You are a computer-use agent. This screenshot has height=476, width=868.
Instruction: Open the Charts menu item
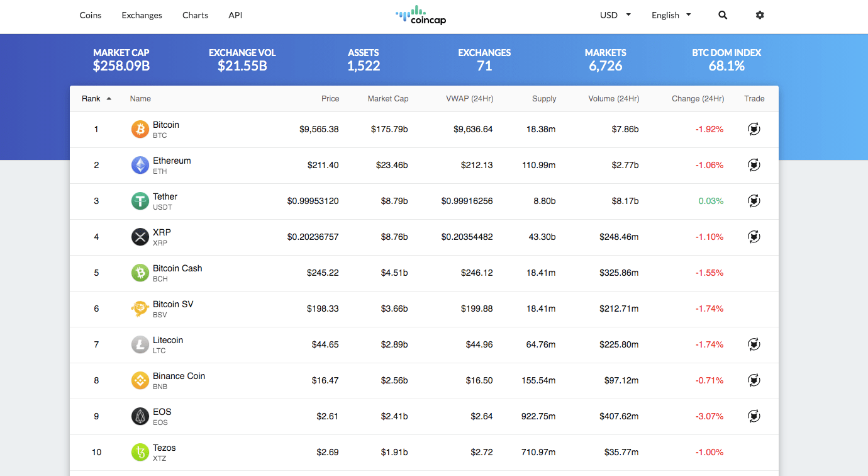pos(195,14)
